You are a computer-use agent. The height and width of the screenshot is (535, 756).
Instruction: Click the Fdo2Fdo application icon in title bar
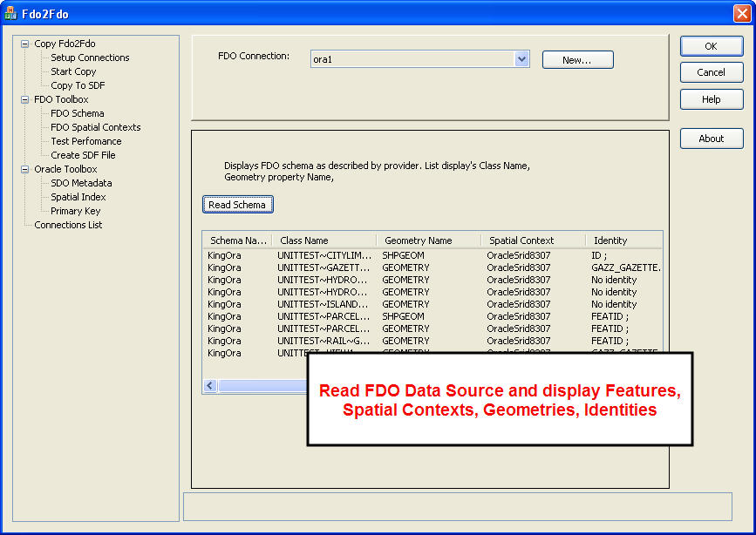[10, 13]
